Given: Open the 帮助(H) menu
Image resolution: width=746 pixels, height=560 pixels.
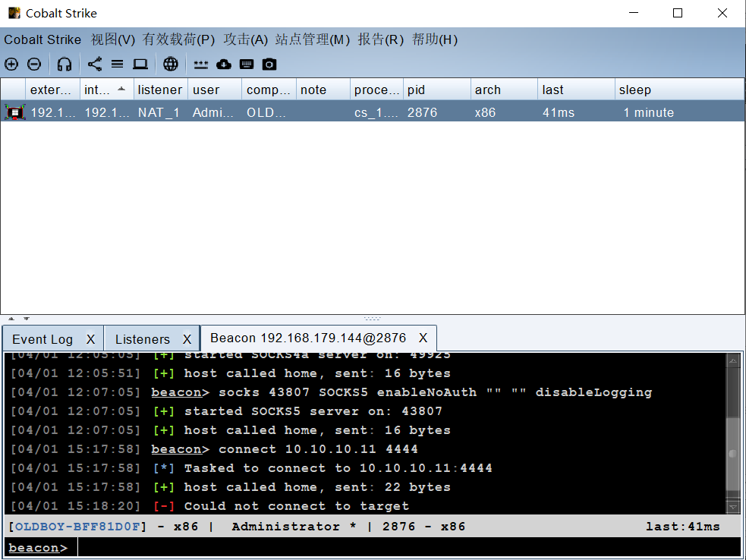Looking at the screenshot, I should click(435, 39).
